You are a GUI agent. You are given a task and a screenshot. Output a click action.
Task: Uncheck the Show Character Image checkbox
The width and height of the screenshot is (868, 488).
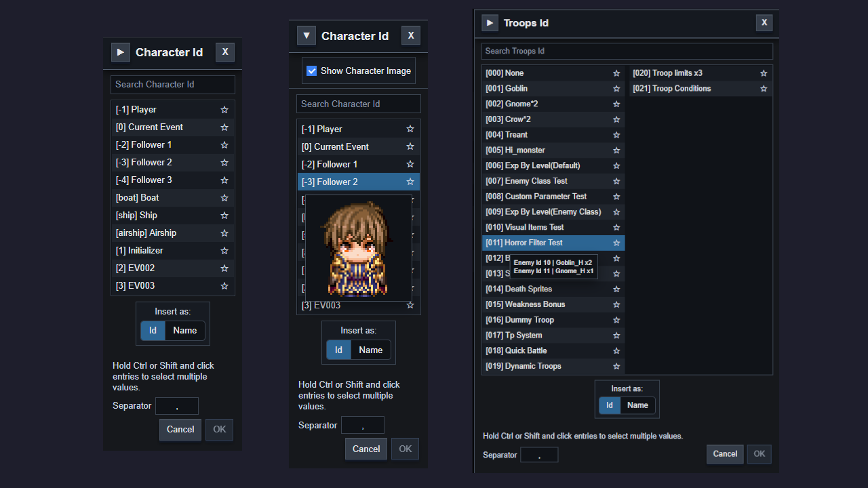coord(312,70)
